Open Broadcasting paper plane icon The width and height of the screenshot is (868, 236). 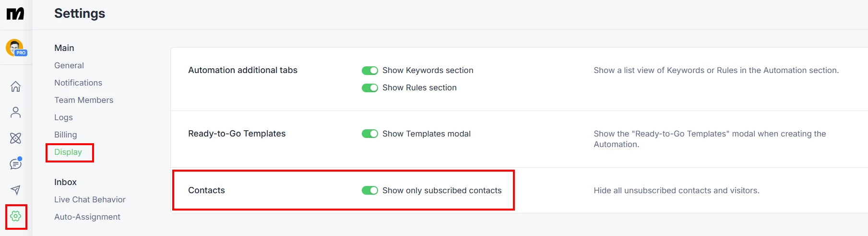click(x=16, y=190)
